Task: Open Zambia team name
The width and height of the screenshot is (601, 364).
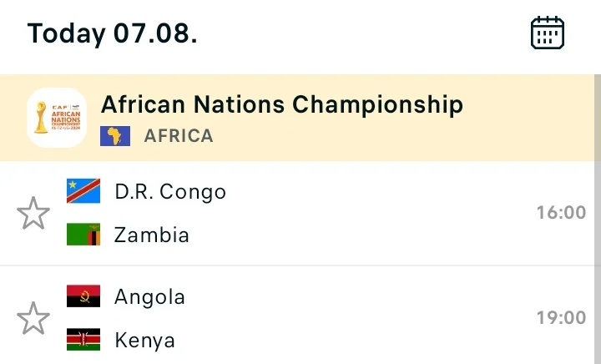Action: 152,235
